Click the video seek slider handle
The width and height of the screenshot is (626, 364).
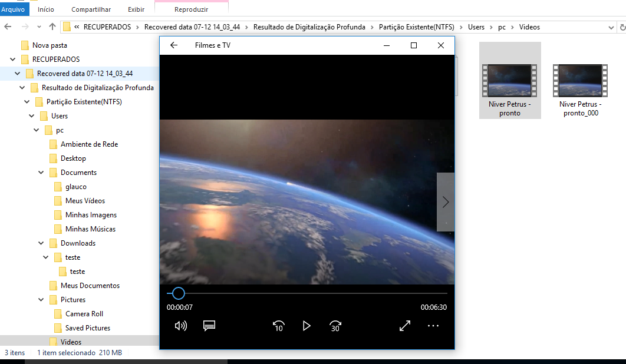[179, 293]
